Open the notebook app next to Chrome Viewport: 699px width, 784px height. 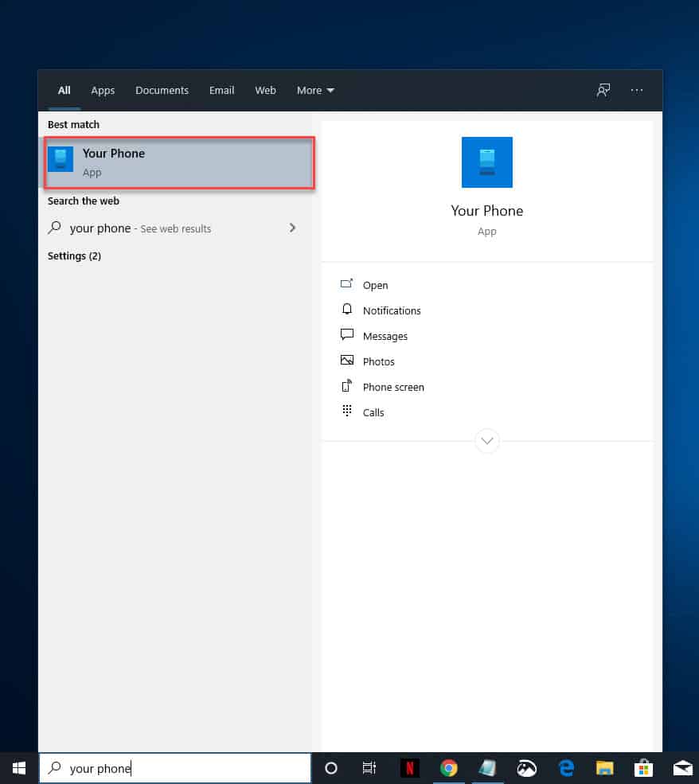[x=487, y=768]
